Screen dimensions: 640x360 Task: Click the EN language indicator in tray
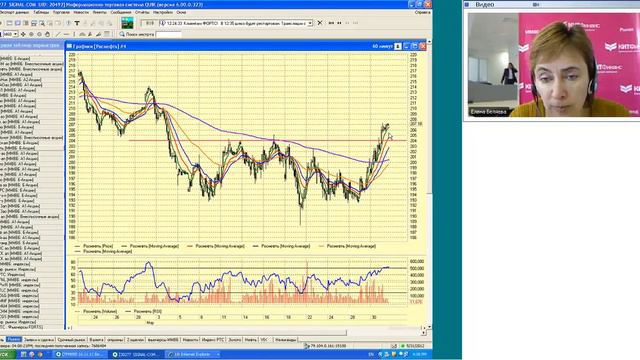coord(371,354)
